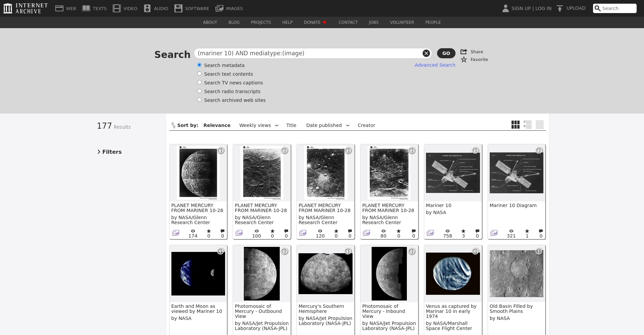
Task: Click the Favorite star icon
Action: click(464, 60)
